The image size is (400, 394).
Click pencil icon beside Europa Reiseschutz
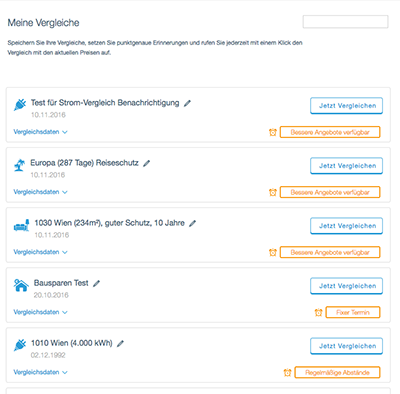coord(146,163)
